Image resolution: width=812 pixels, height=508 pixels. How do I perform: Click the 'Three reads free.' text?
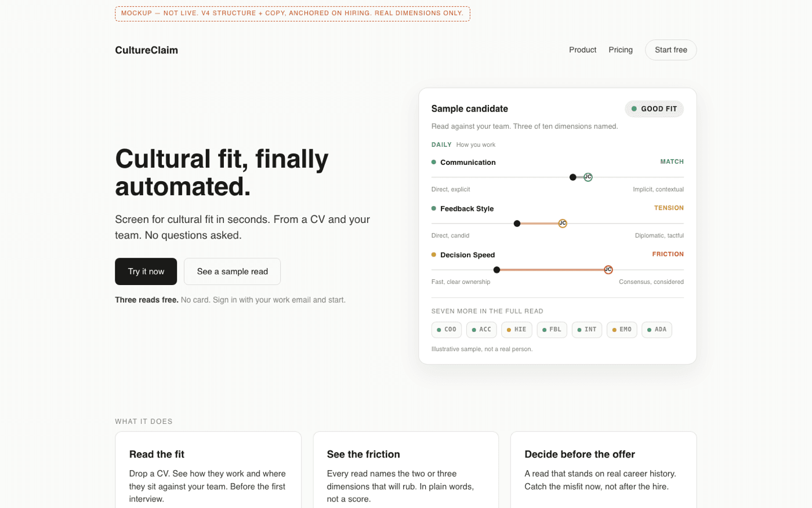(147, 300)
